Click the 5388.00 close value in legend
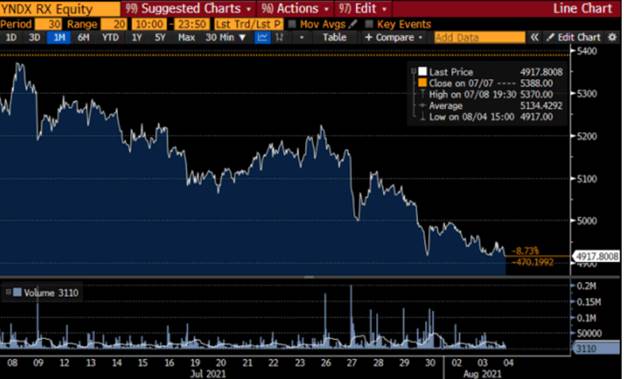The image size is (624, 379). pos(536,83)
